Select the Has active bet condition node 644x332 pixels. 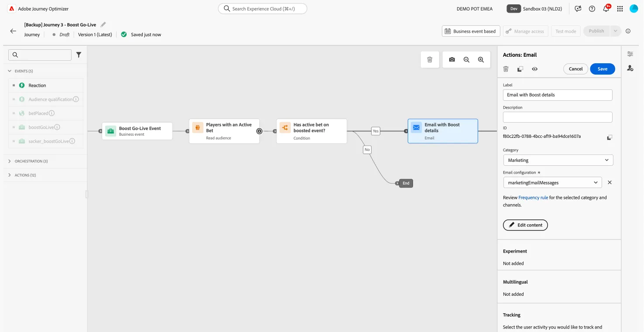coord(312,131)
